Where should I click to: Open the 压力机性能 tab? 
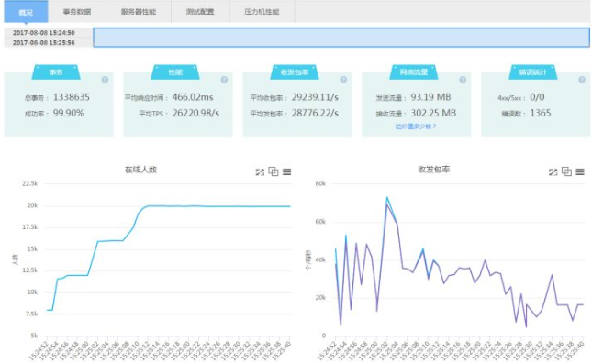pos(262,12)
